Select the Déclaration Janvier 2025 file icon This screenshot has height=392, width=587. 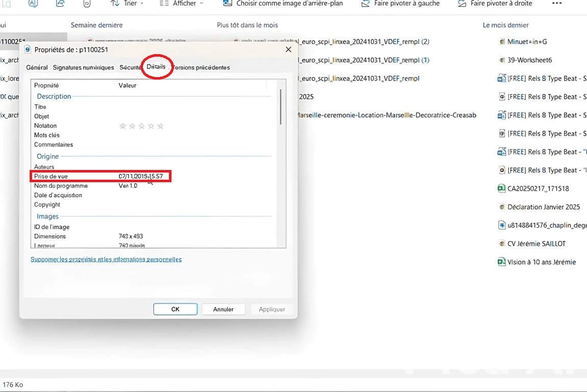click(x=502, y=207)
